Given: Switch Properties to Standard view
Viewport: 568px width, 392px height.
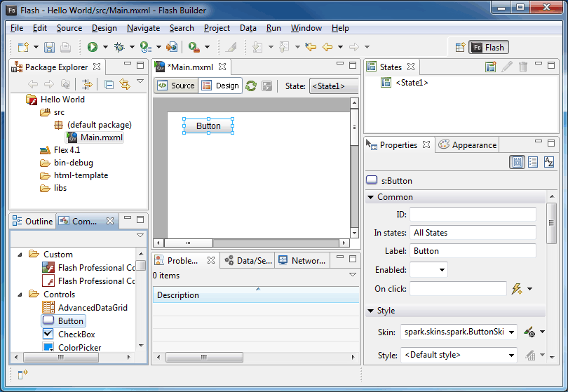Looking at the screenshot, I should pos(517,162).
